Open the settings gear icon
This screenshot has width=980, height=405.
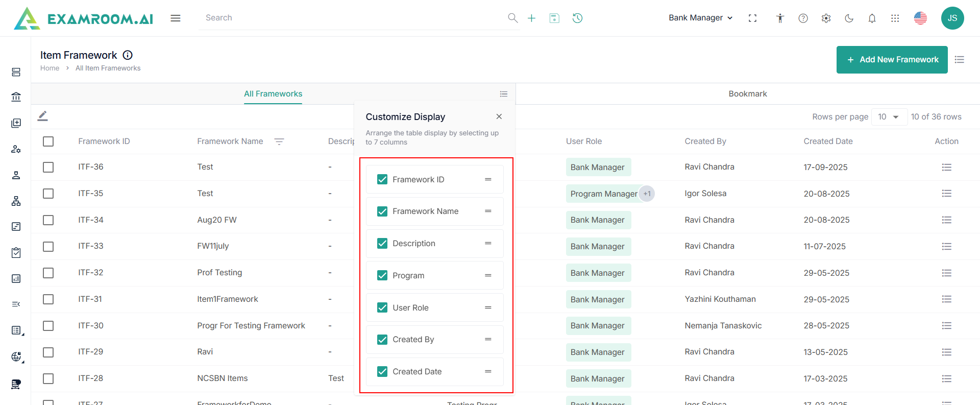tap(826, 18)
